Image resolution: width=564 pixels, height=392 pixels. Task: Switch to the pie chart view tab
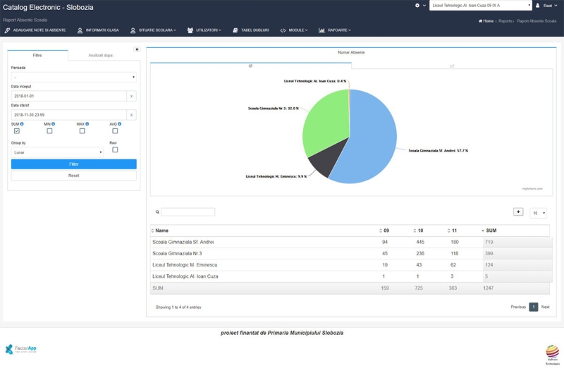coord(251,66)
